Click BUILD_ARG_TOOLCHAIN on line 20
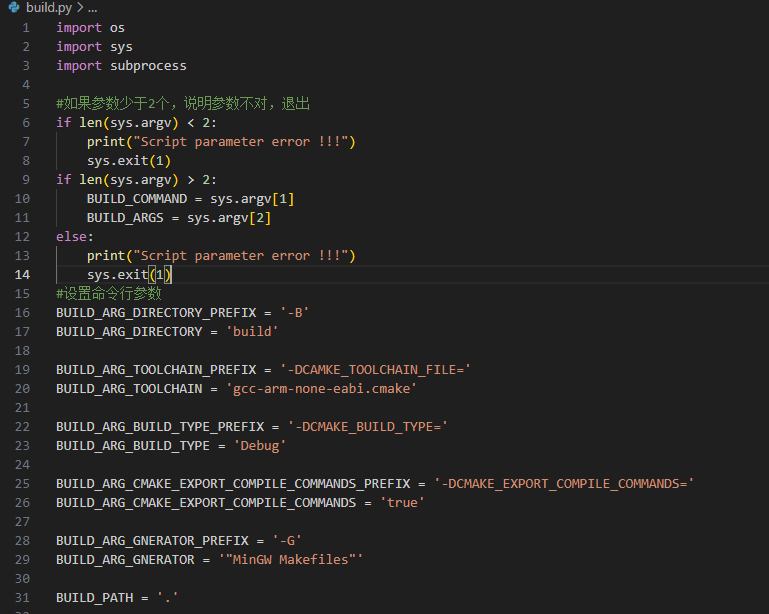769x614 pixels. tap(129, 389)
